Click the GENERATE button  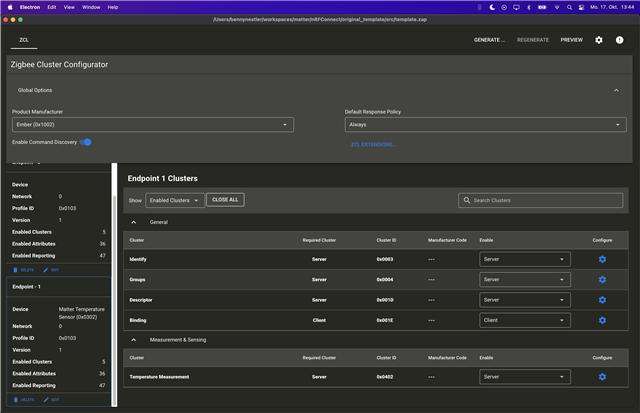pos(489,40)
